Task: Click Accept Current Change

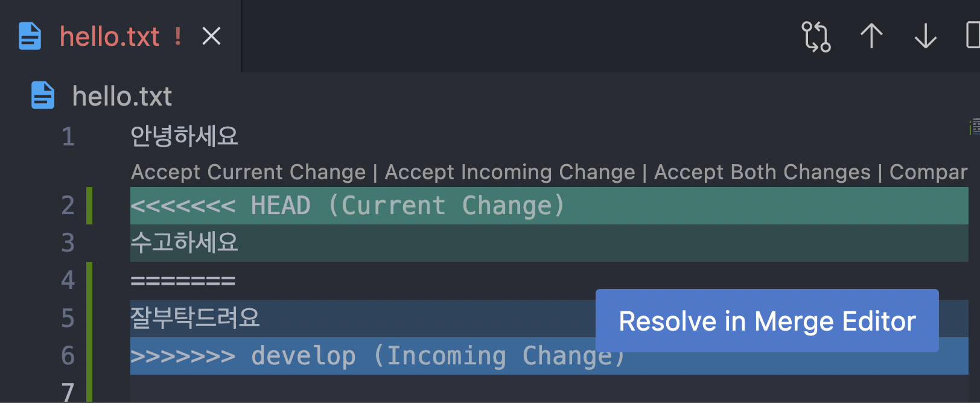Action: (249, 172)
